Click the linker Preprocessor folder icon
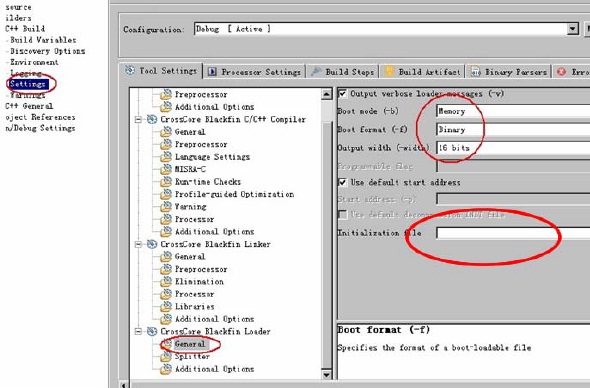This screenshot has width=590, height=388. click(x=166, y=269)
